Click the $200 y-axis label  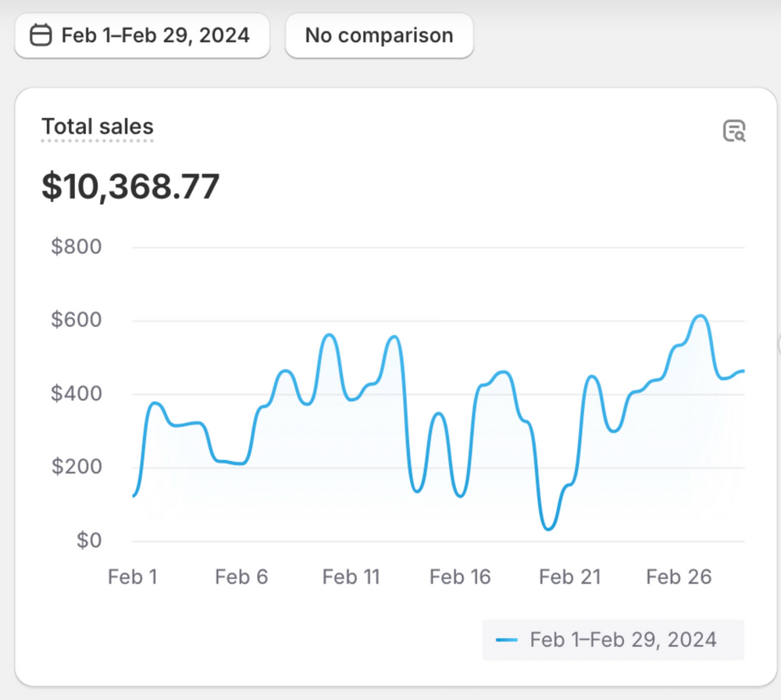(76, 467)
